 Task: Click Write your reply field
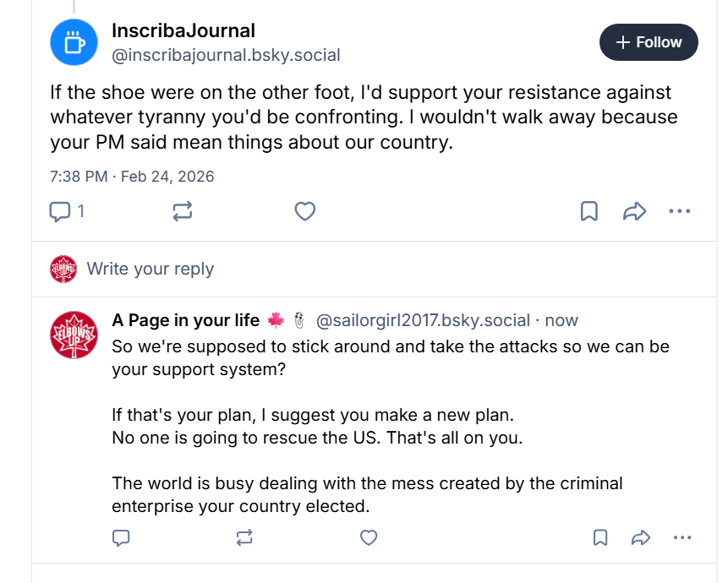151,269
